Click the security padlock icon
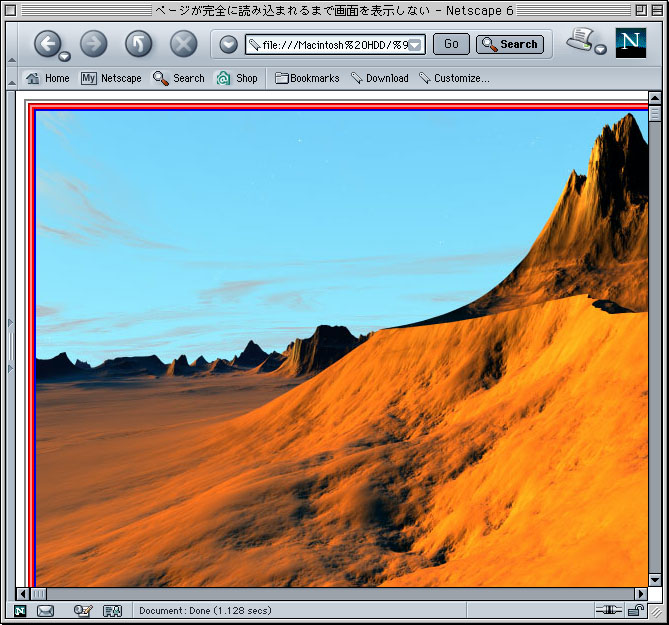This screenshot has height=625, width=669. point(636,610)
